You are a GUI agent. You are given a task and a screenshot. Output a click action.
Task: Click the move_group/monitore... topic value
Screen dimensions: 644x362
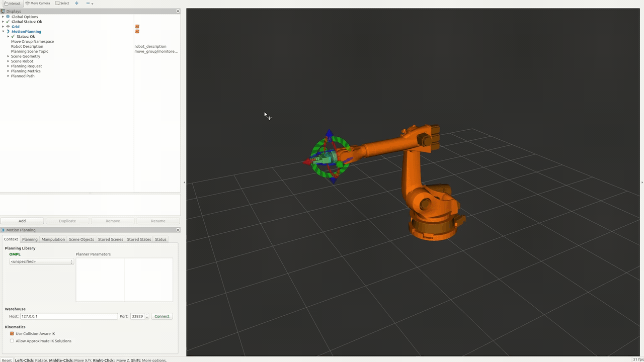click(156, 51)
